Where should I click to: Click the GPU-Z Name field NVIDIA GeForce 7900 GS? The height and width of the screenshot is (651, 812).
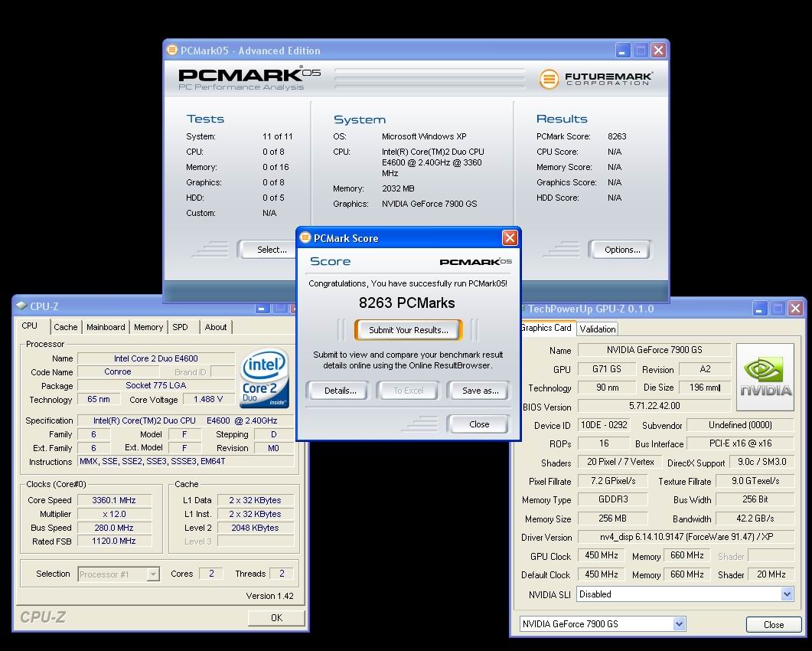click(654, 350)
